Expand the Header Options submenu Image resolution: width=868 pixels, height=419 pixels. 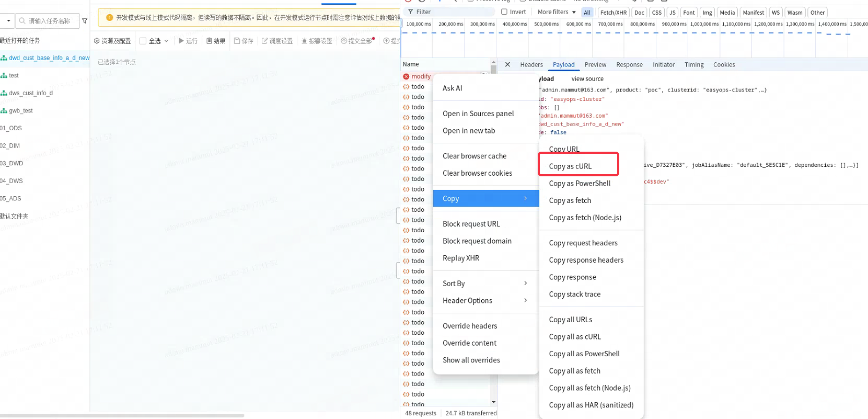click(485, 301)
